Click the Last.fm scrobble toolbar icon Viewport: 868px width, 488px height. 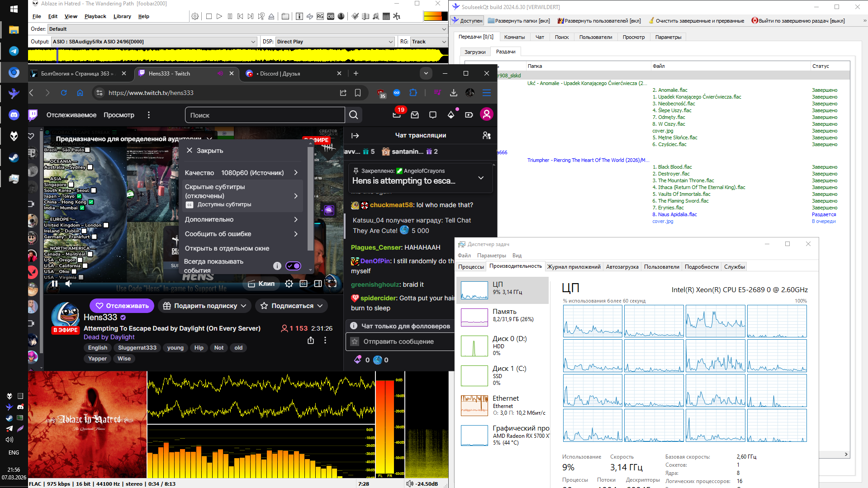[331, 16]
